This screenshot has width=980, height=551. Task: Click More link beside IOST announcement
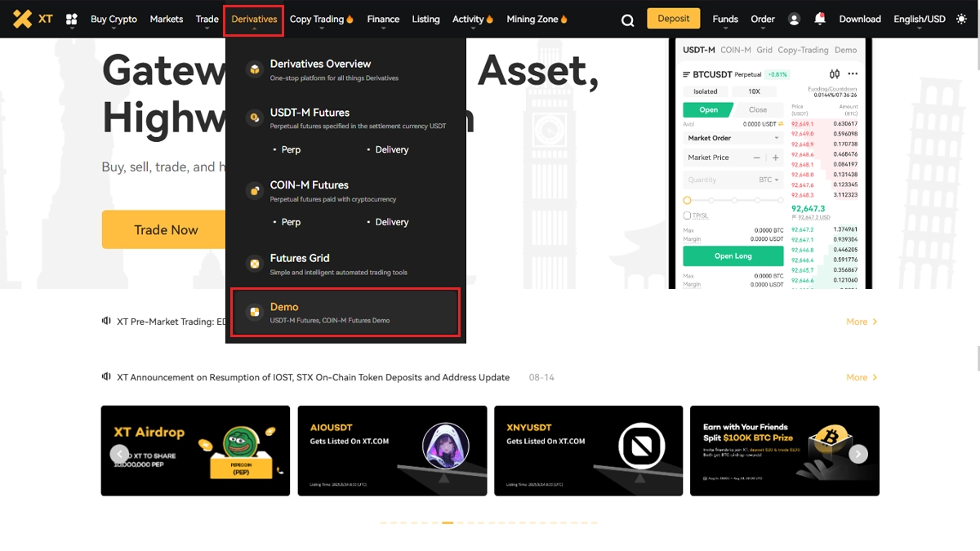[x=862, y=377]
